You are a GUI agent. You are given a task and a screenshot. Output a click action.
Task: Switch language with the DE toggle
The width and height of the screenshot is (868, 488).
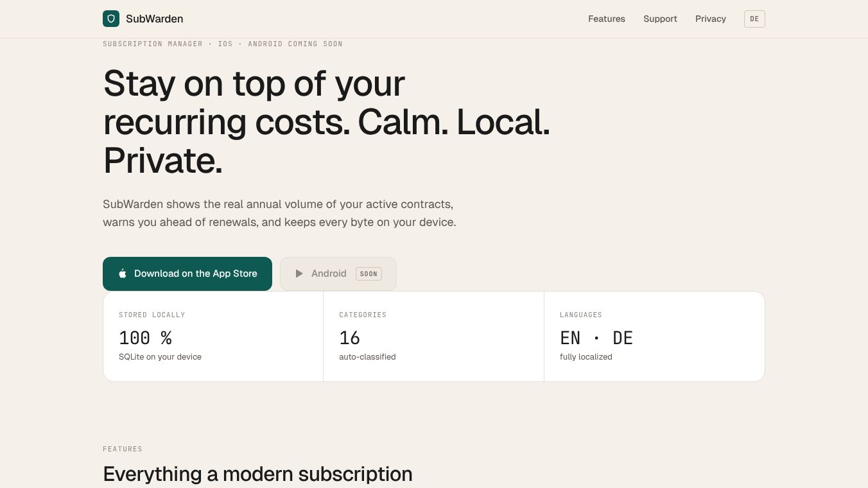click(x=754, y=19)
